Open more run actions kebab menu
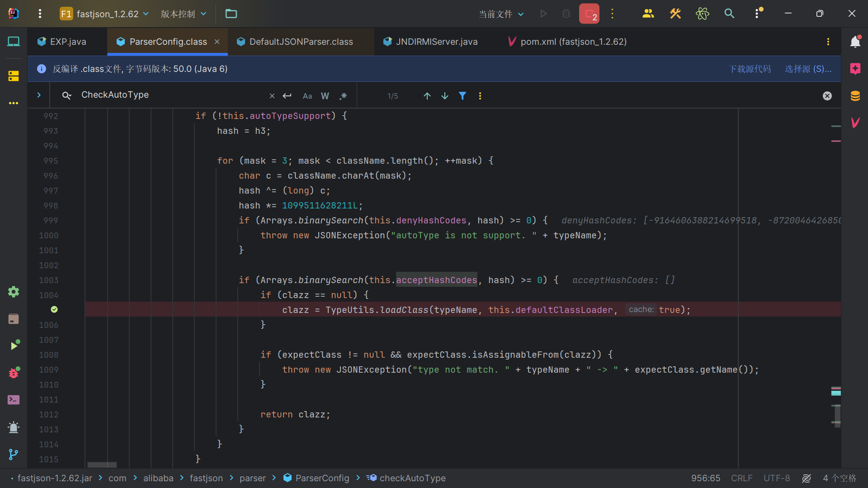 613,14
